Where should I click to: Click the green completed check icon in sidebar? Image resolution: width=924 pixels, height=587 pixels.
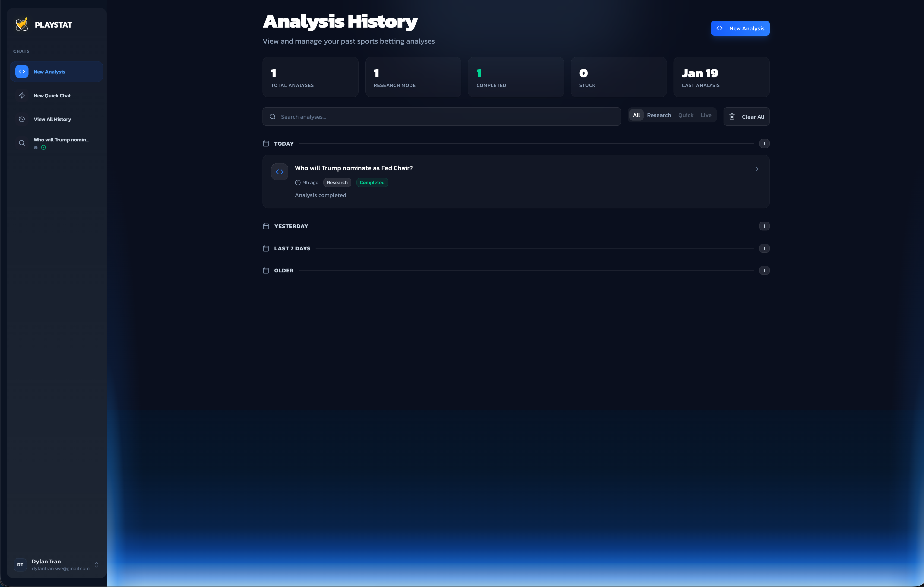point(43,147)
